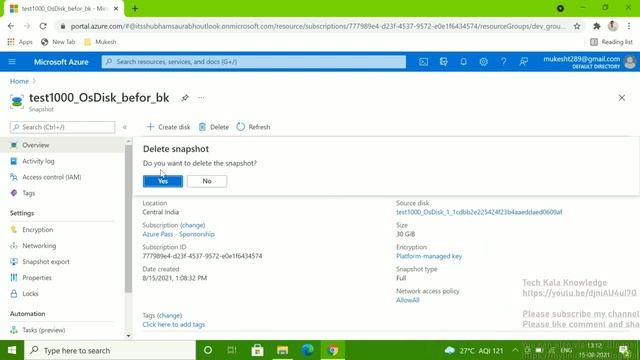Viewport: 640px width, 360px height.
Task: Open Microsoft Store from taskbar
Action: click(x=257, y=350)
